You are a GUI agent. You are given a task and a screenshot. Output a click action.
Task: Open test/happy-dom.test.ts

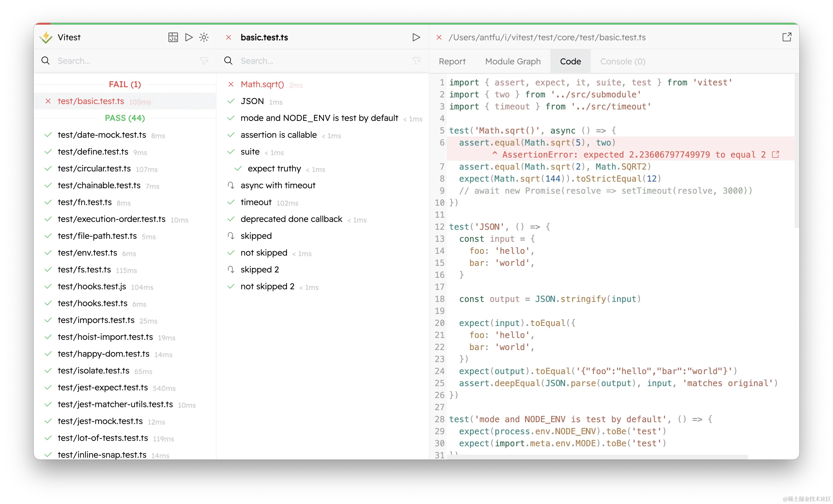click(125, 354)
